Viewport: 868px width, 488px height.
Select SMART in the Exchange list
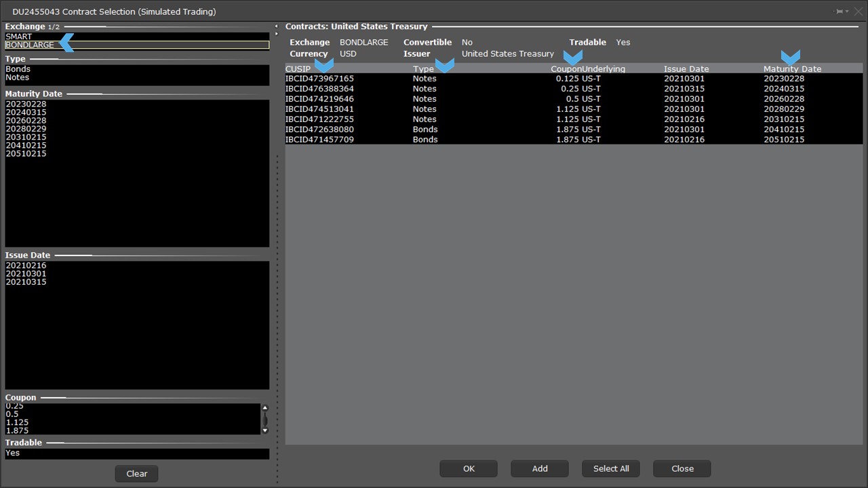[x=19, y=37]
